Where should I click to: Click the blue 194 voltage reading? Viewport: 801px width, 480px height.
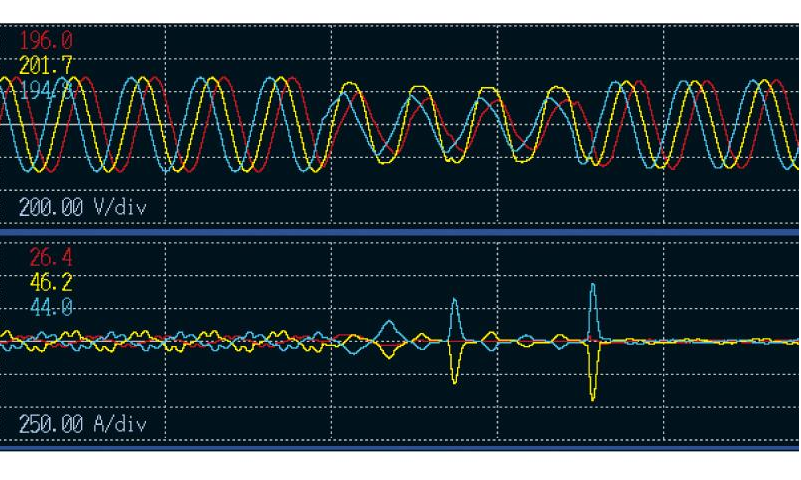pyautogui.click(x=47, y=91)
